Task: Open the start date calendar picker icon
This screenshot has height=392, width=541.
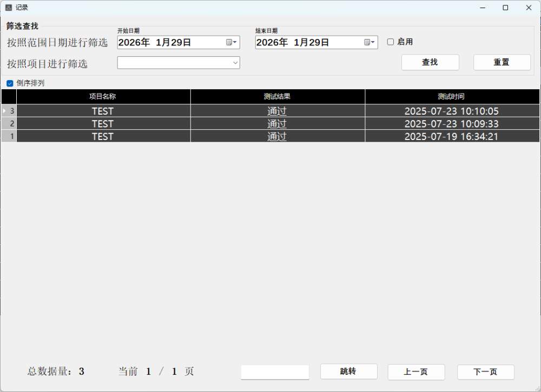Action: pyautogui.click(x=231, y=42)
